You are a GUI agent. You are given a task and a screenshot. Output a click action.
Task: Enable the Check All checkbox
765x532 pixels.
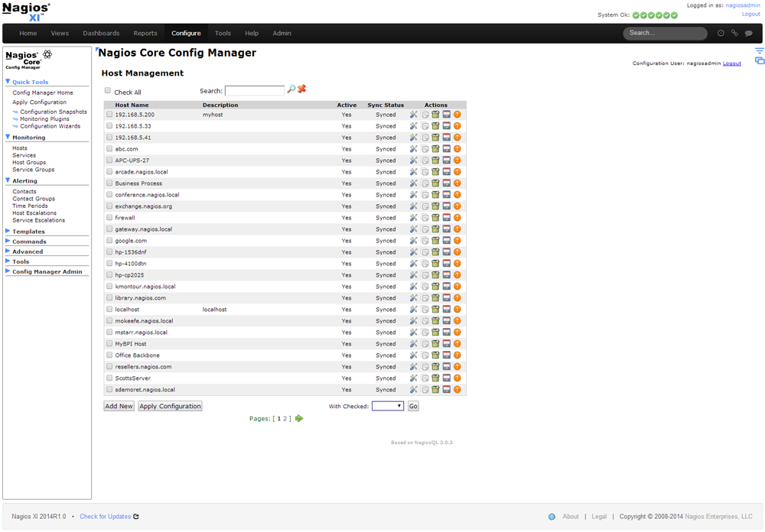(x=108, y=89)
